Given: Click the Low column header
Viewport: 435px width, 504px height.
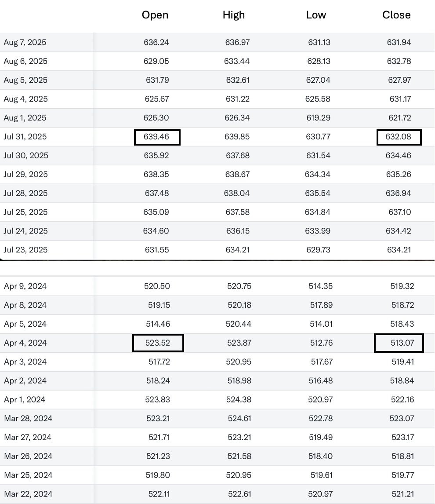Looking at the screenshot, I should [x=316, y=15].
